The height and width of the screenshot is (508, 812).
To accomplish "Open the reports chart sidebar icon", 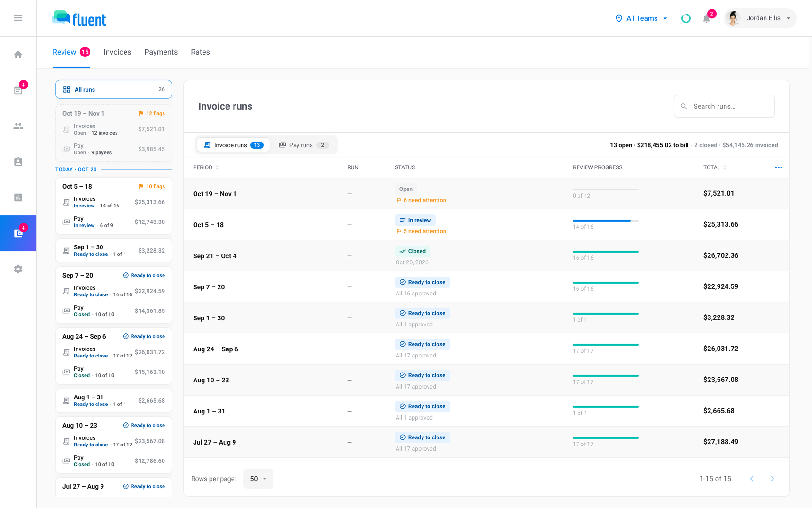I will click(x=18, y=198).
